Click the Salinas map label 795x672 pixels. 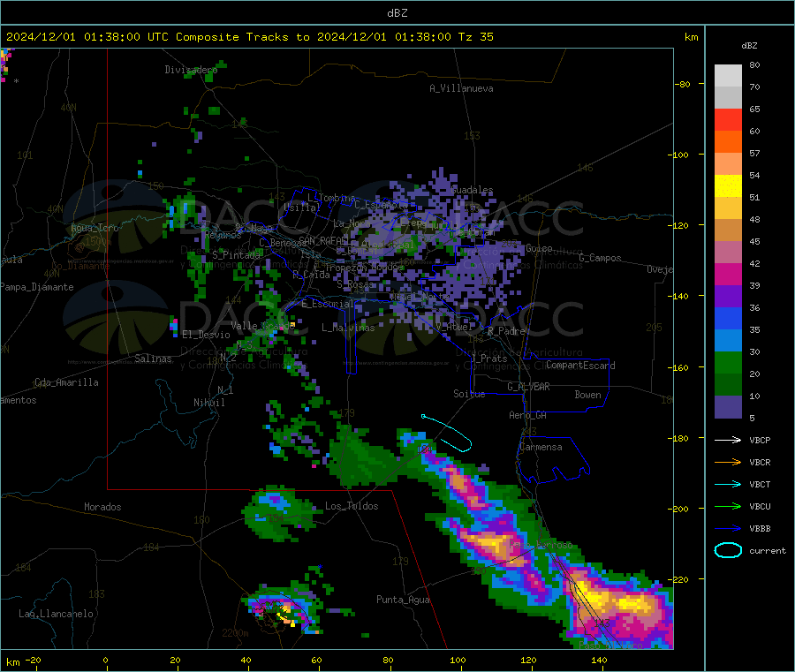[153, 359]
